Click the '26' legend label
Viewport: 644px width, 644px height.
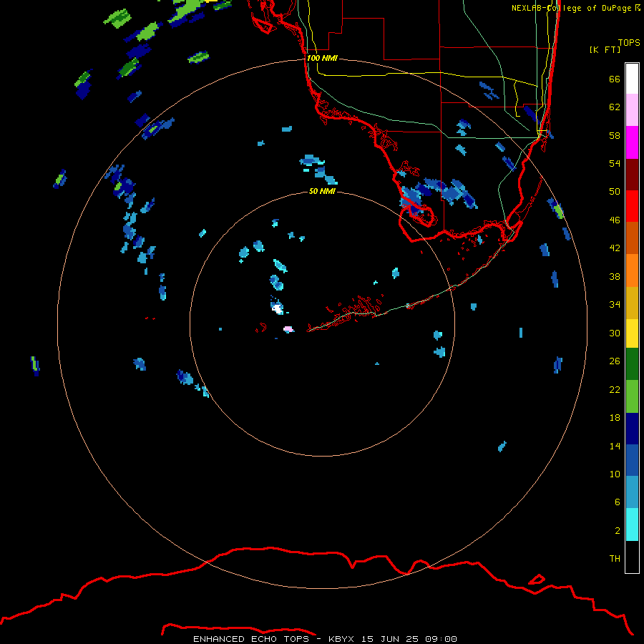615,361
